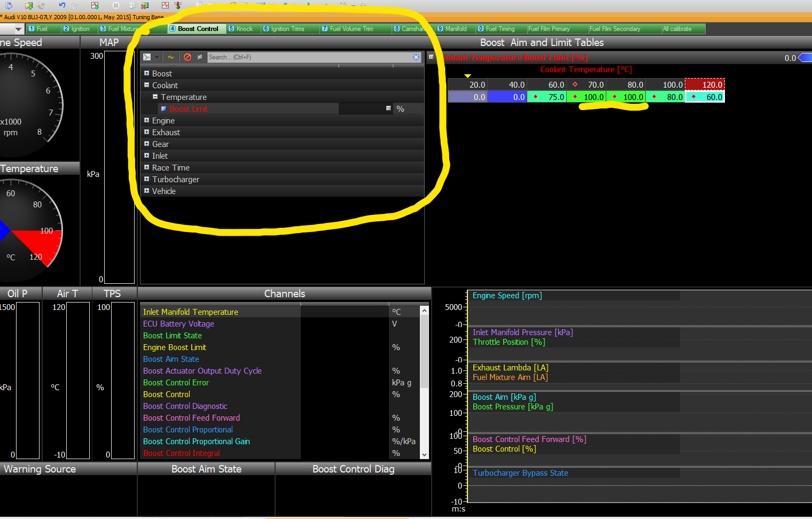Click the refresh icon in the top toolbar

41,5
